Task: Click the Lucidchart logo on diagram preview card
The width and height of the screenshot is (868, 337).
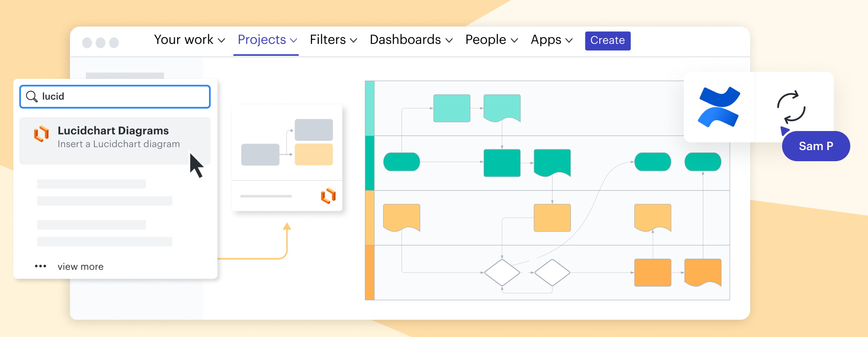Action: tap(328, 196)
